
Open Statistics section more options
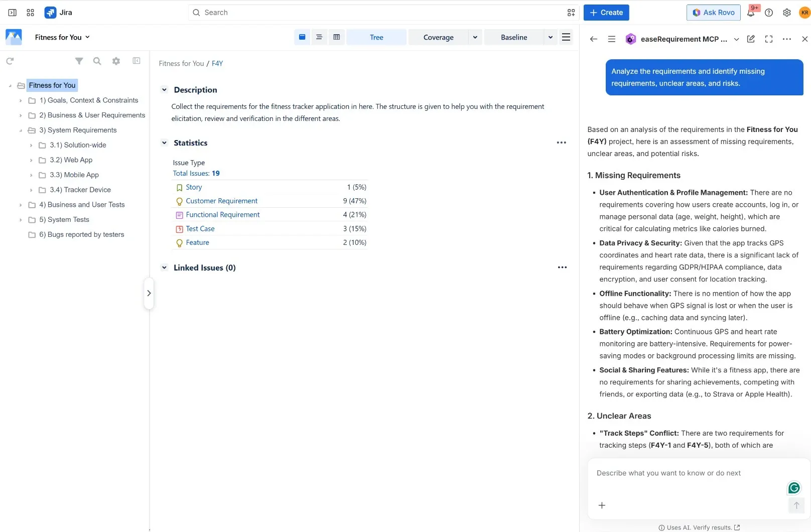(562, 143)
